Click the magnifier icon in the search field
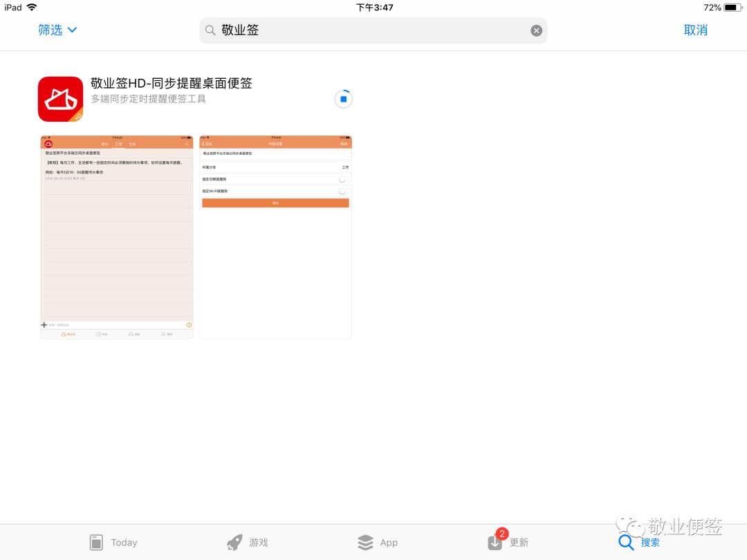This screenshot has height=560, width=747. 210,30
